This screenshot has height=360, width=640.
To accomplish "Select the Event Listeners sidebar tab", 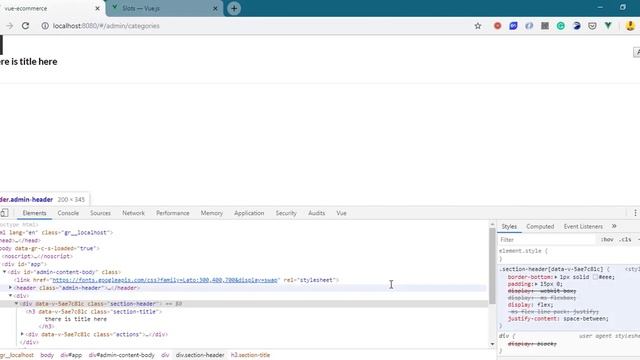I will (583, 226).
